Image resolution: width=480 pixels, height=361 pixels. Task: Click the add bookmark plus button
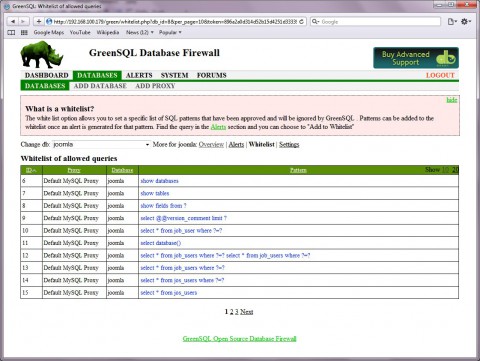tap(39, 22)
